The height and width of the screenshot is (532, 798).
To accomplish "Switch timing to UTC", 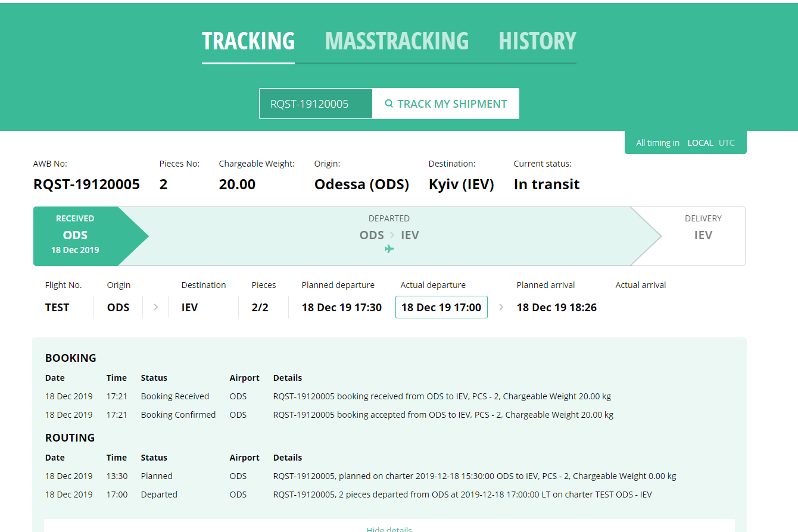I will pos(727,143).
